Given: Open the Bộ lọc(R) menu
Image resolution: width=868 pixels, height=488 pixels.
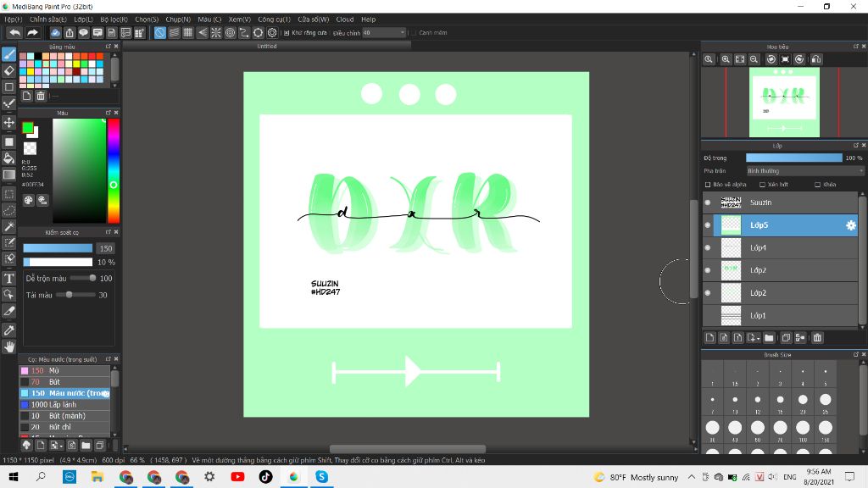Looking at the screenshot, I should pyautogui.click(x=114, y=19).
